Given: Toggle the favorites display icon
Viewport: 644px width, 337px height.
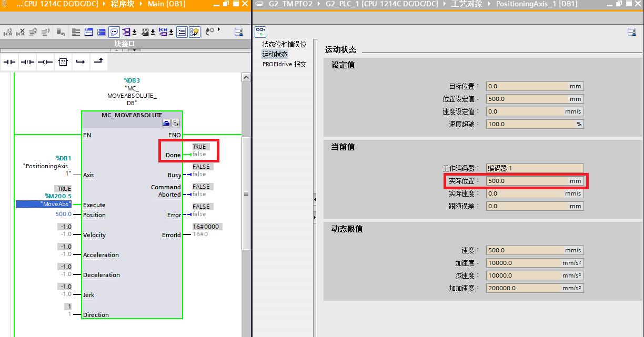Looking at the screenshot, I should click(195, 32).
